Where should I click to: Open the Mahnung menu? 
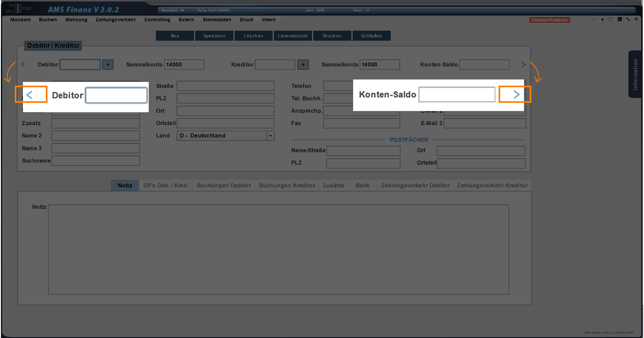76,20
